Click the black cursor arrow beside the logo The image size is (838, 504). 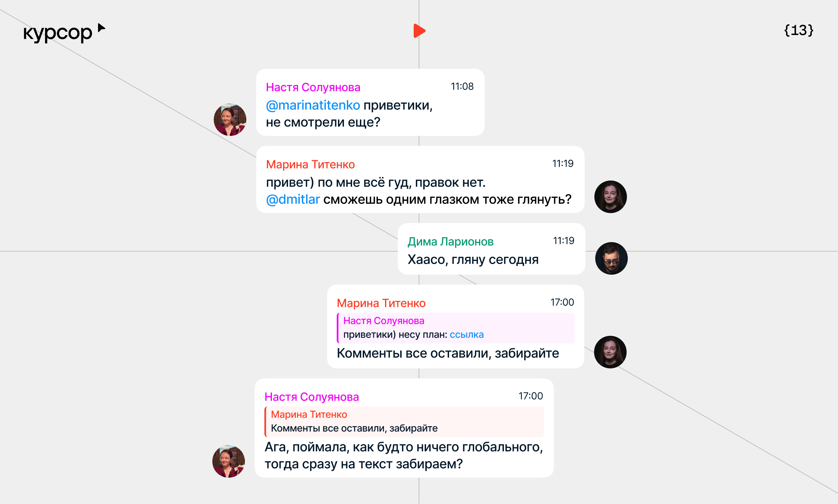(x=101, y=28)
